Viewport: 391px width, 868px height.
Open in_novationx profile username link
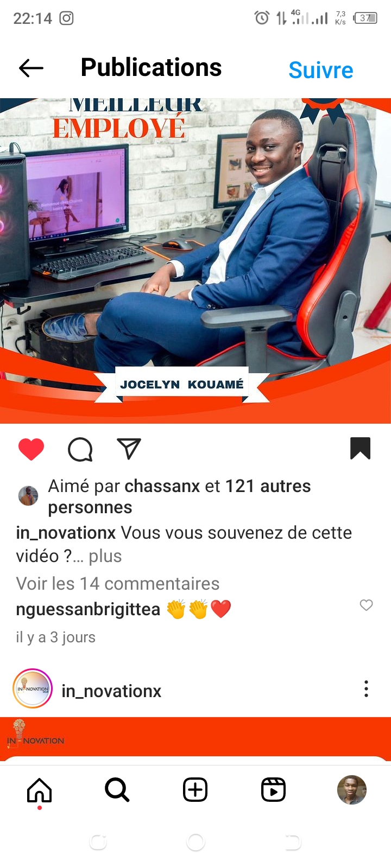click(111, 691)
